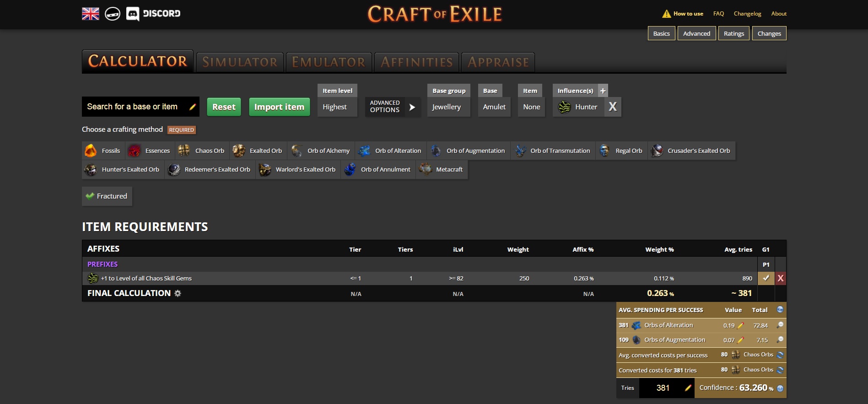Toggle the P1 group checkmark for Chaos Gems affix

click(766, 278)
